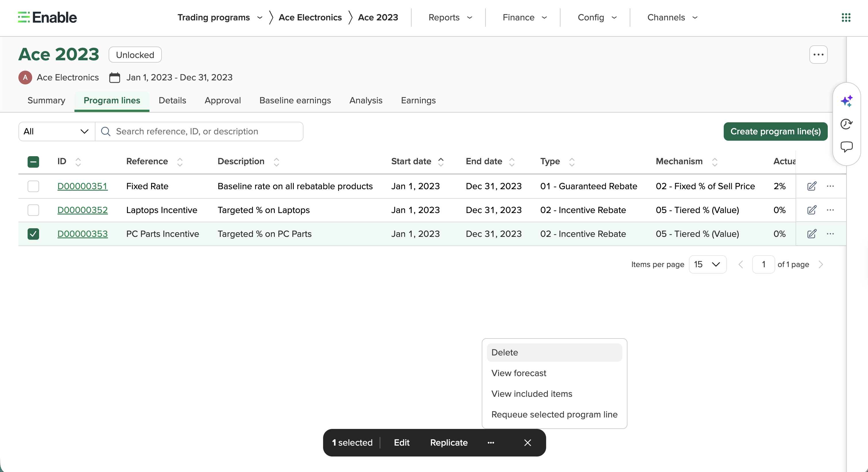Open the comments speech bubble icon

[x=846, y=147]
